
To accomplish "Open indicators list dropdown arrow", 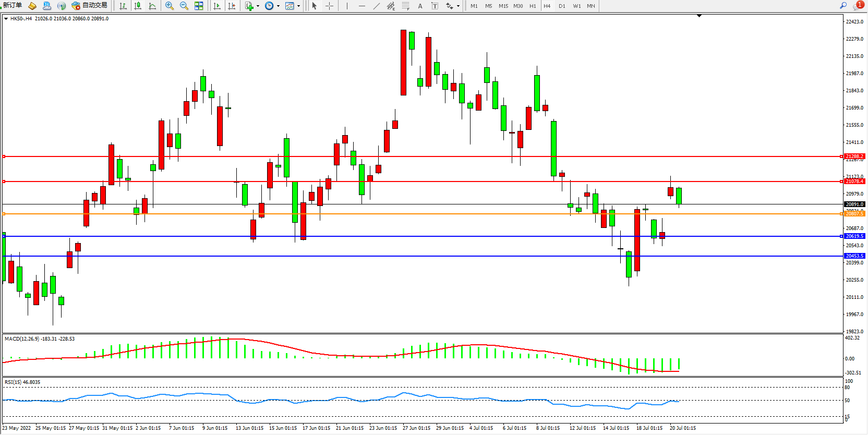I will coord(258,6).
